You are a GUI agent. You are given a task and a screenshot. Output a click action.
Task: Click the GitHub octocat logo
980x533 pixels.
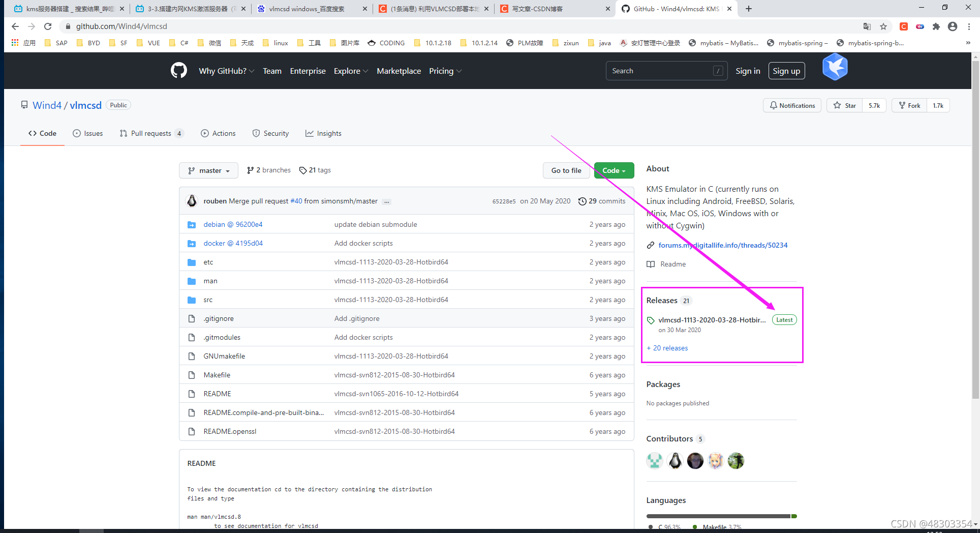[x=179, y=71]
